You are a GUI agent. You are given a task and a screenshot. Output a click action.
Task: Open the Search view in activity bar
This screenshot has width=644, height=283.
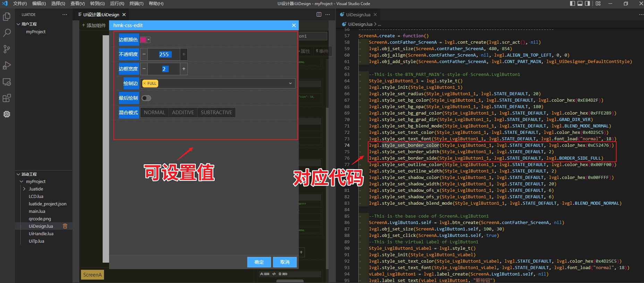tap(7, 33)
